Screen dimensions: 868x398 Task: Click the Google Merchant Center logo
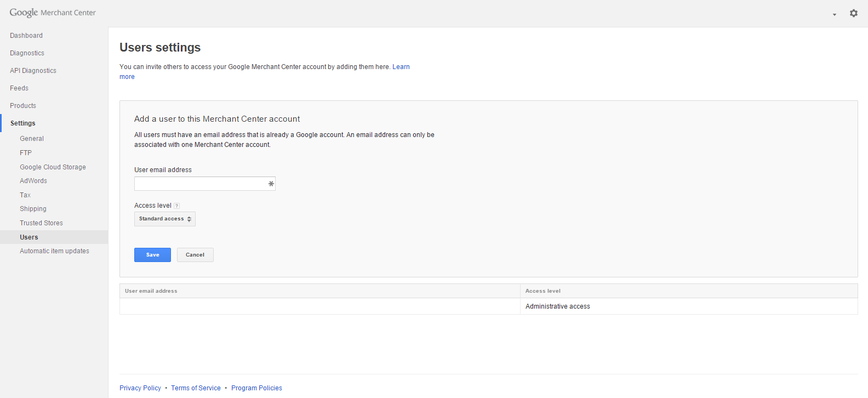pos(53,13)
